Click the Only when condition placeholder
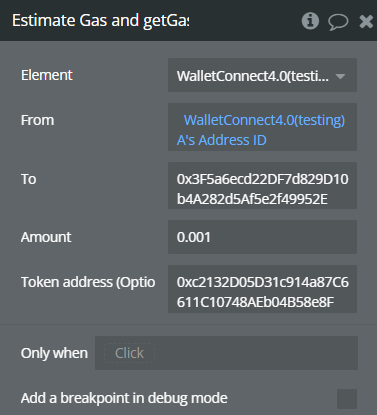 (x=129, y=353)
